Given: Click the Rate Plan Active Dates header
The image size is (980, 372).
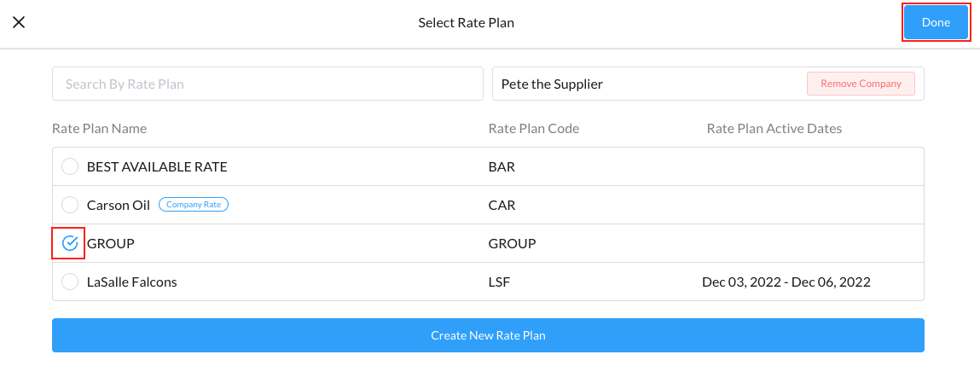Looking at the screenshot, I should click(x=774, y=129).
